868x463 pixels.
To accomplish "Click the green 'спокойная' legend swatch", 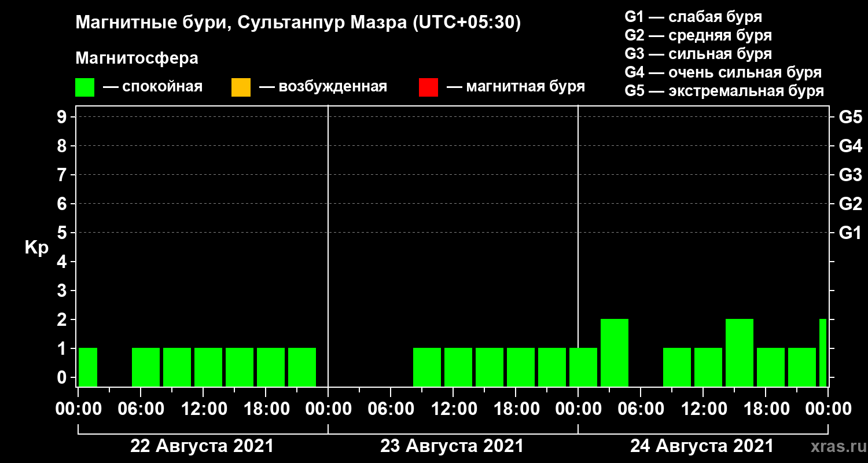I will pyautogui.click(x=84, y=87).
